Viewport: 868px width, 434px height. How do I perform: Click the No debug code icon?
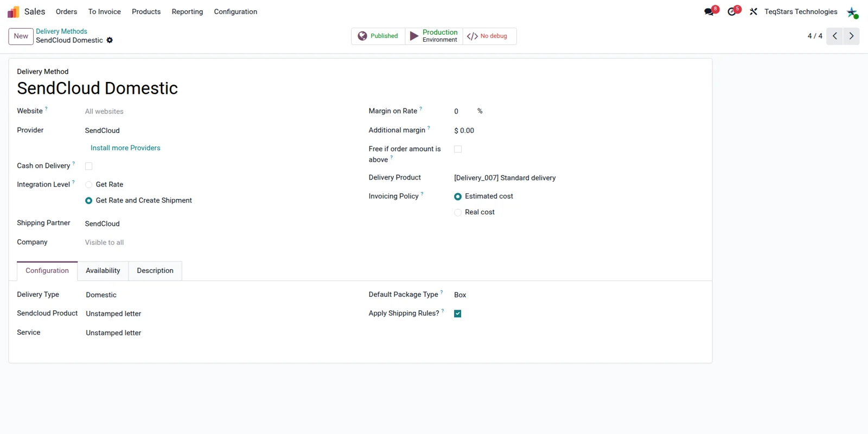[472, 36]
